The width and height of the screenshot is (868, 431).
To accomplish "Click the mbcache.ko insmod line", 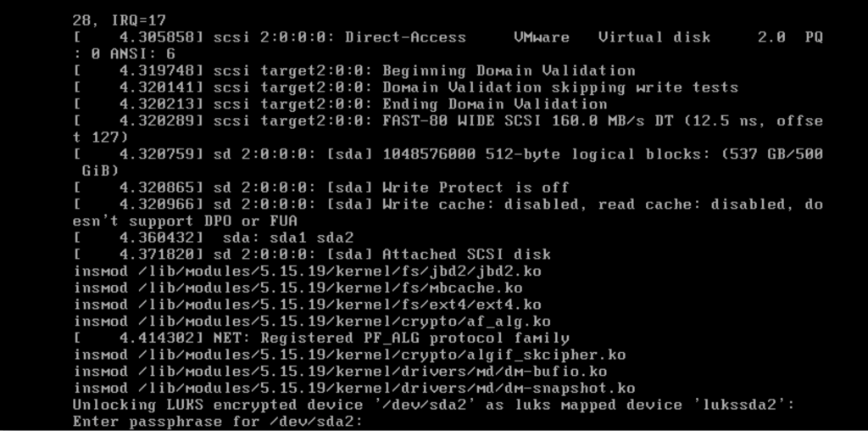I will pyautogui.click(x=298, y=288).
